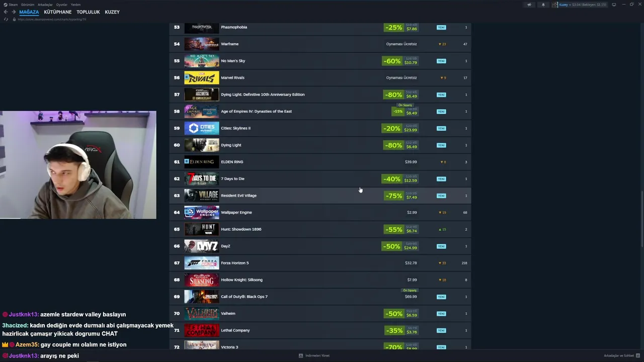Image resolution: width=644 pixels, height=362 pixels.
Task: Open the notifications bell
Action: click(543, 5)
